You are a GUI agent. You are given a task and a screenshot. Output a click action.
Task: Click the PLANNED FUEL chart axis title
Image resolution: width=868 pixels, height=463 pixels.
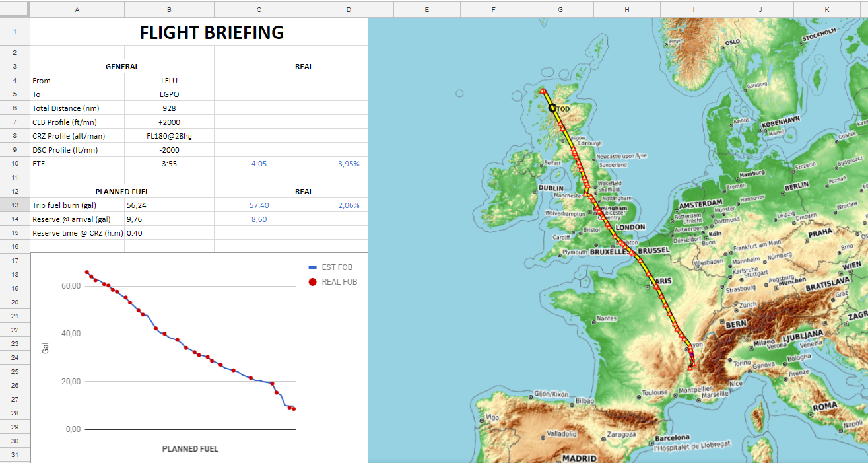point(190,449)
